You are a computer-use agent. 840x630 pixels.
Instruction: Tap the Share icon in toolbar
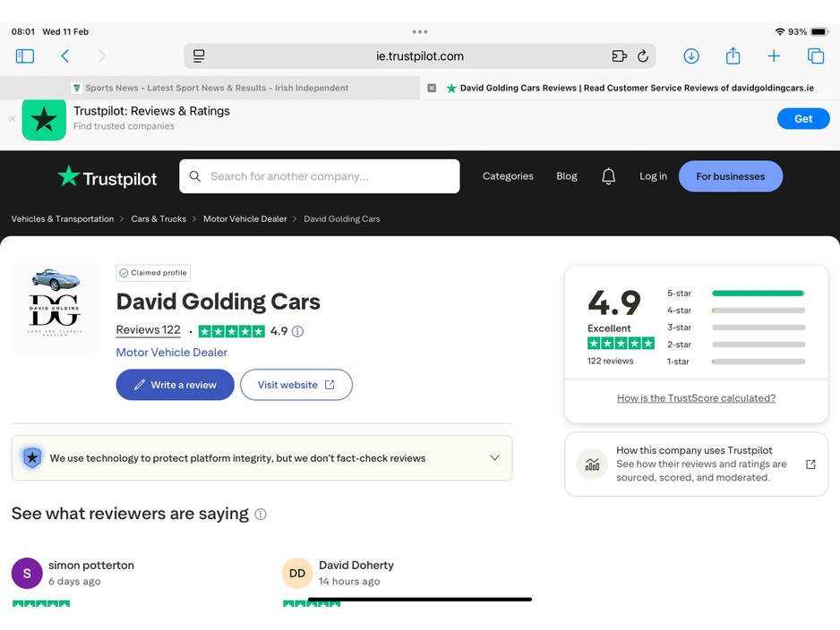point(733,56)
